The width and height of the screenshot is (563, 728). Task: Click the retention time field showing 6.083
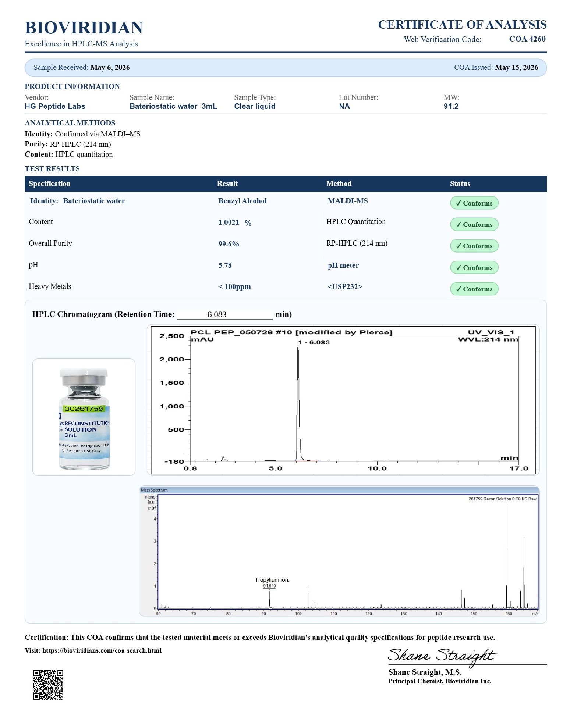point(225,314)
